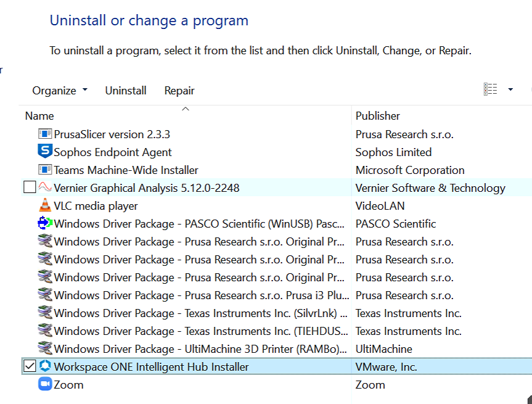Change view using the view layout icon
532x404 pixels.
490,89
